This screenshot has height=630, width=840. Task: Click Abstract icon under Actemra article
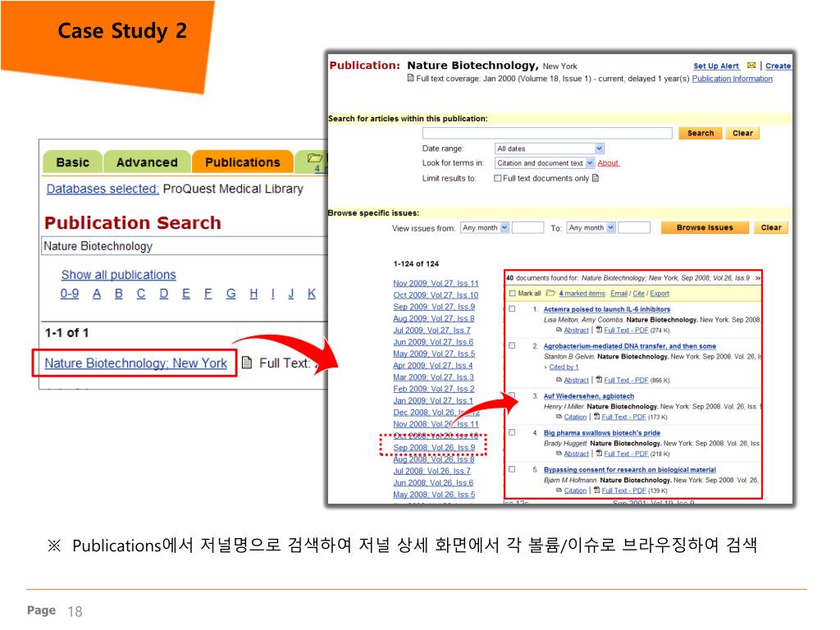[x=559, y=330]
